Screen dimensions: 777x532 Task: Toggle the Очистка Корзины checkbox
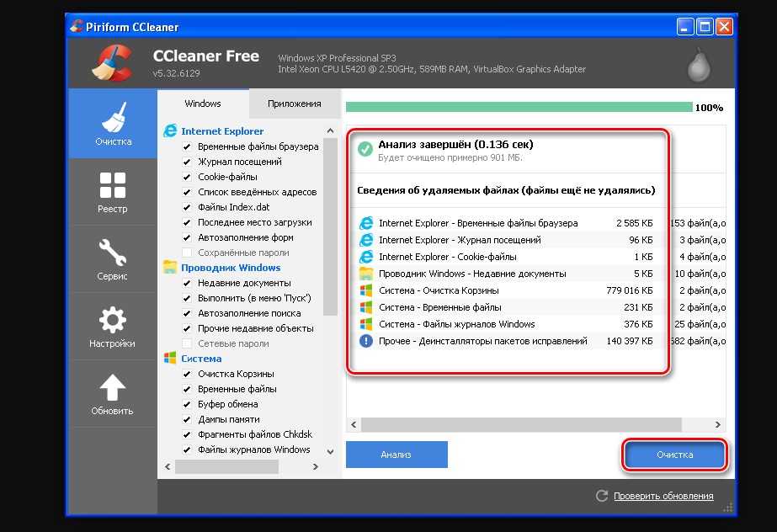pos(187,374)
